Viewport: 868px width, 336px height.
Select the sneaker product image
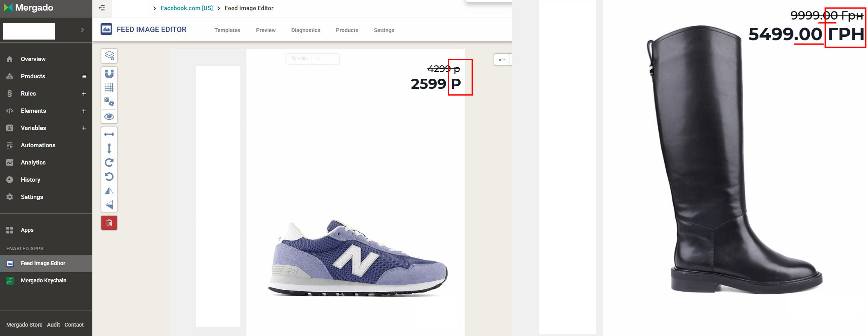358,258
